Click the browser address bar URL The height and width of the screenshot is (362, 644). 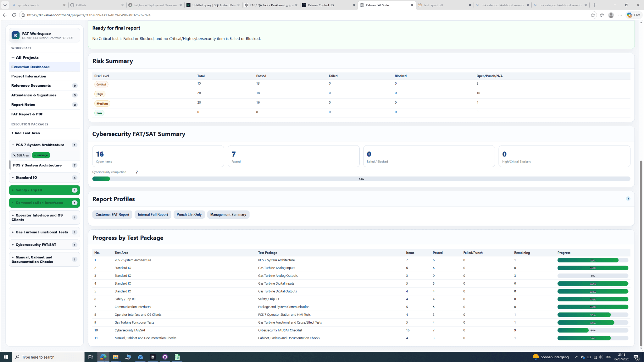pos(89,15)
